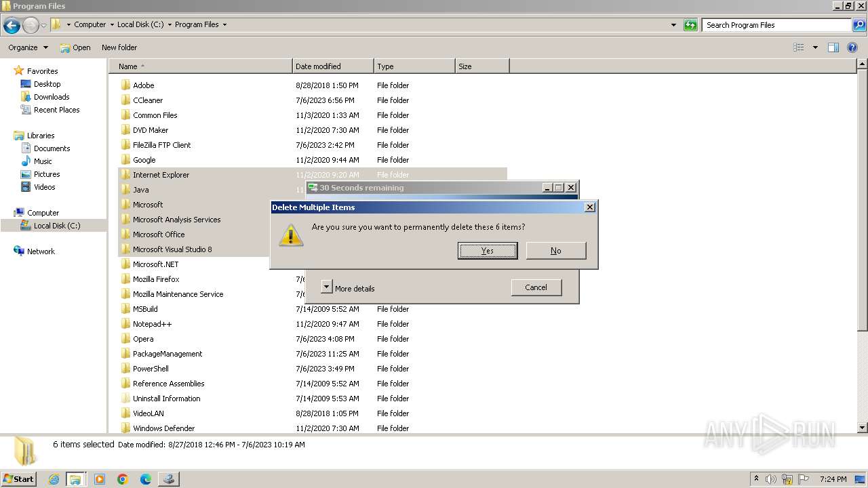Launch Google Chrome from the taskbar
The image size is (868, 488).
(123, 479)
